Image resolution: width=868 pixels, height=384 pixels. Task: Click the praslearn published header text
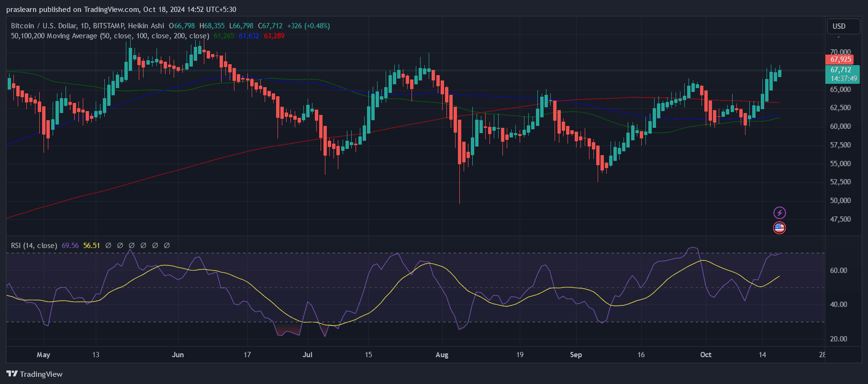click(x=121, y=10)
